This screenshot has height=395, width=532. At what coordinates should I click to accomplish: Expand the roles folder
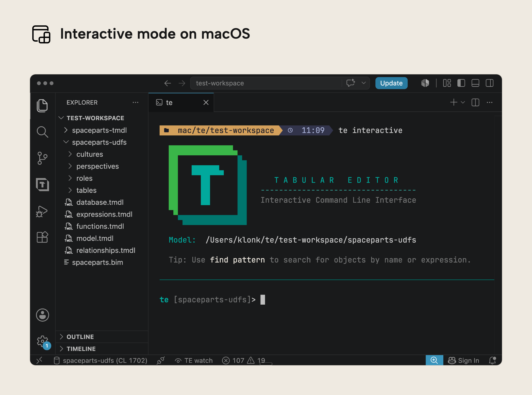click(102, 178)
